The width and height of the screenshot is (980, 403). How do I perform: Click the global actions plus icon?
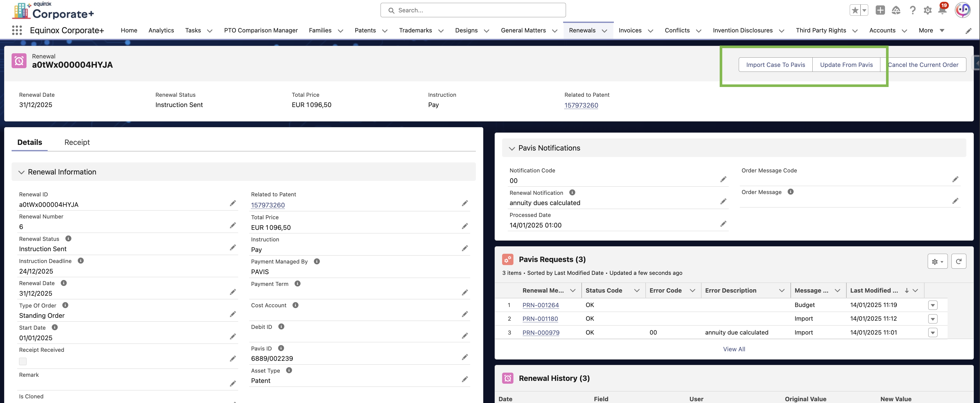(880, 10)
